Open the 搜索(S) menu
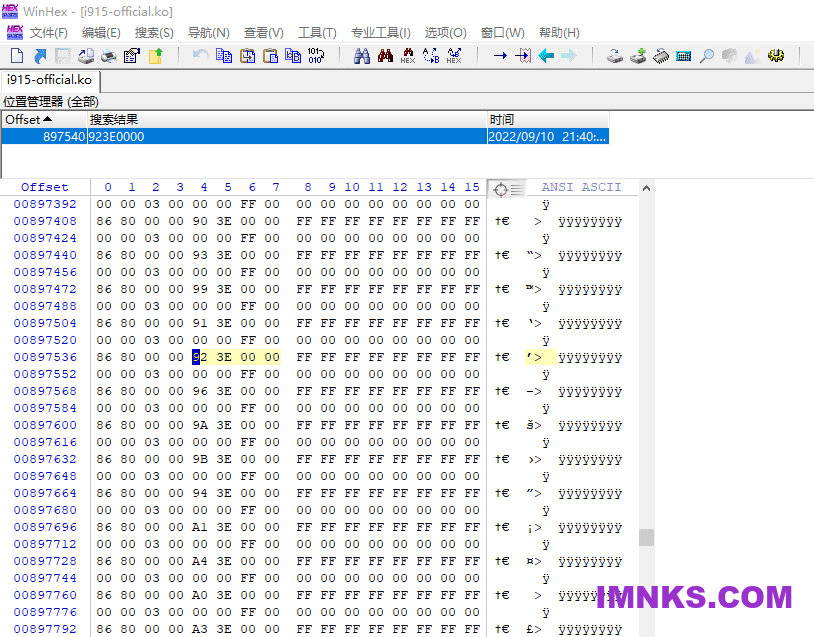 click(153, 32)
